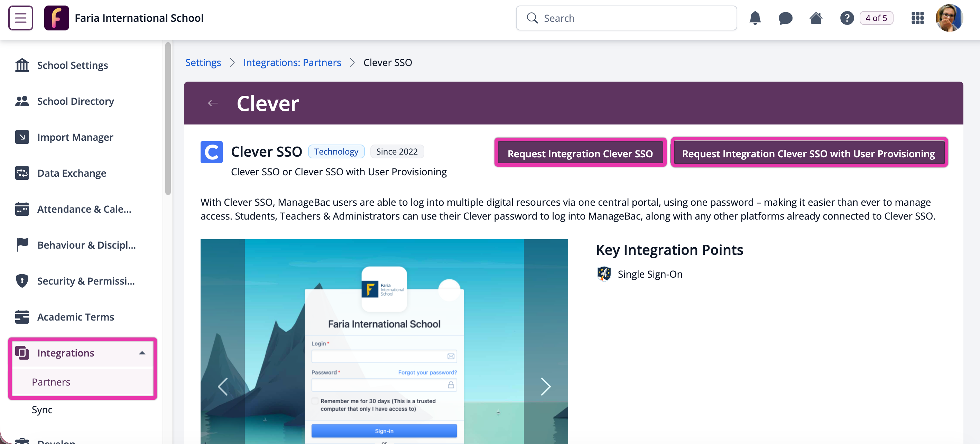Image resolution: width=980 pixels, height=444 pixels.
Task: Click the 4 of 5 progress badge
Action: [876, 18]
